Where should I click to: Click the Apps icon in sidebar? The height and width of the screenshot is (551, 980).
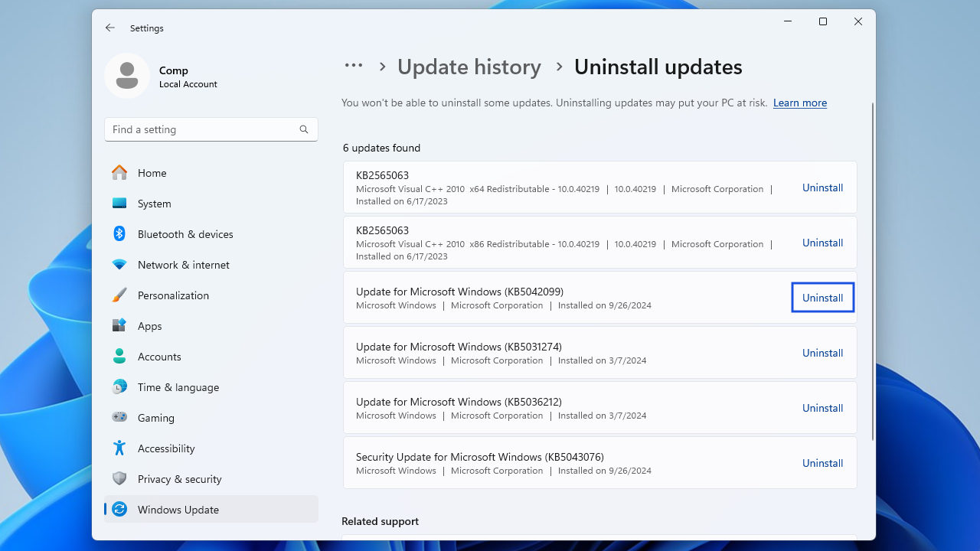point(119,326)
